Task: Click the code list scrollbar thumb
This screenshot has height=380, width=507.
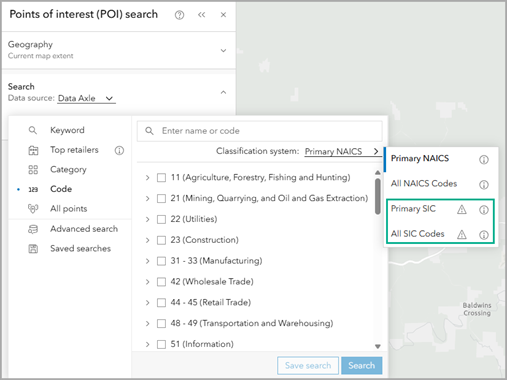Action: 378,196
